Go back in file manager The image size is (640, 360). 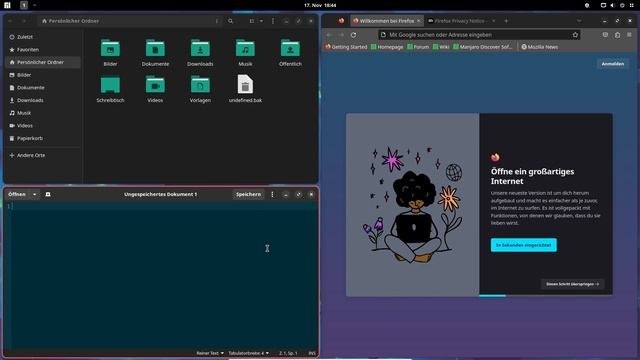point(10,21)
